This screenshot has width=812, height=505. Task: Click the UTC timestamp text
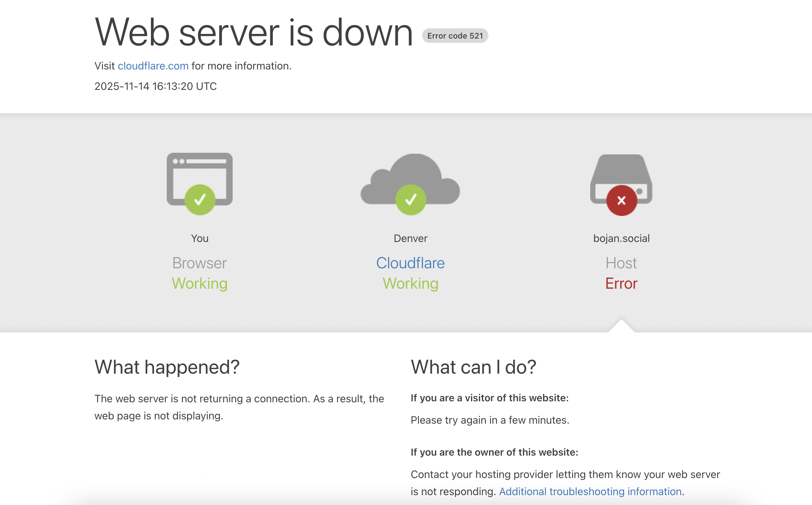click(156, 86)
